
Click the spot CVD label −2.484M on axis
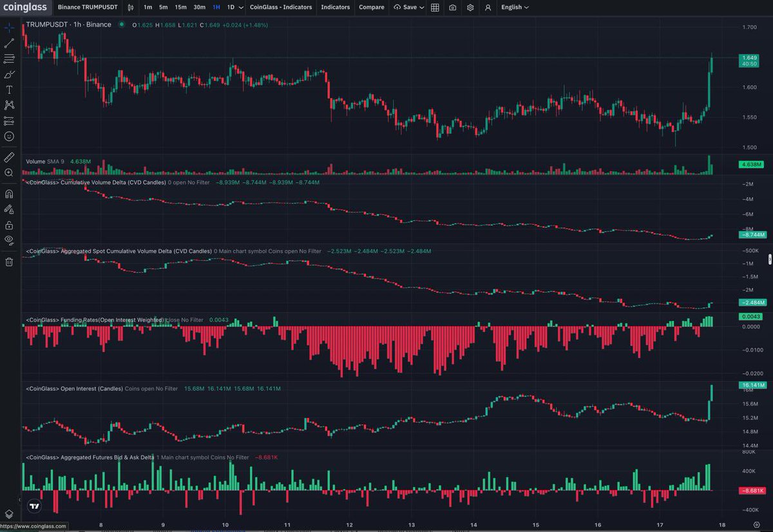752,303
